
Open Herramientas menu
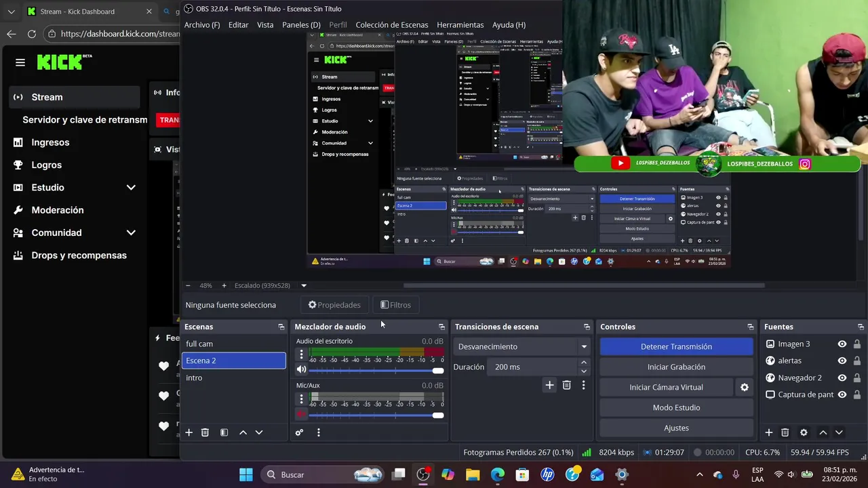point(460,25)
